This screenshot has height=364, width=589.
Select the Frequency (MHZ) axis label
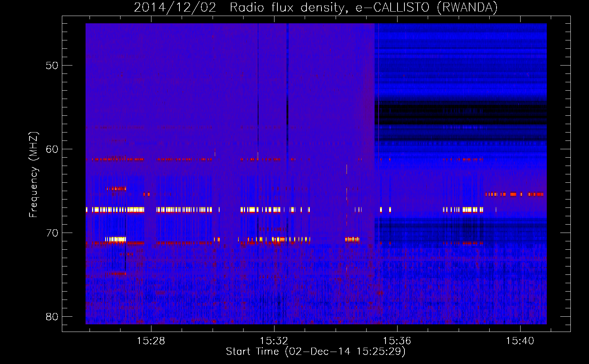pos(33,175)
